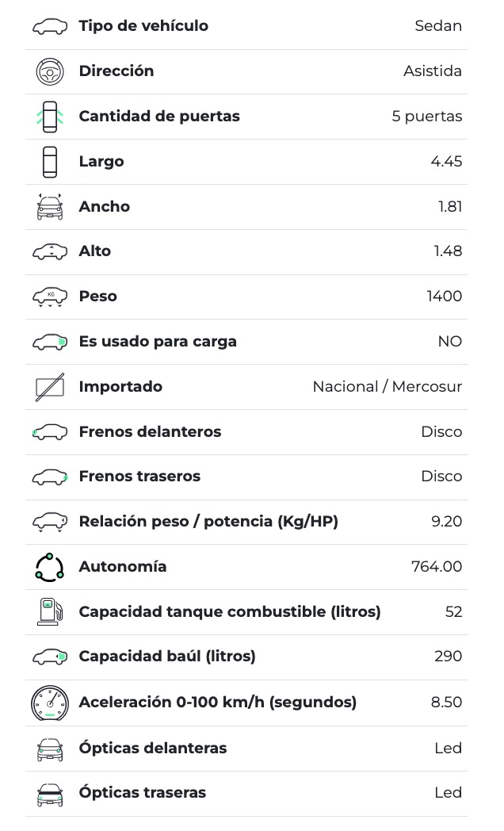The height and width of the screenshot is (831, 504).
Task: Click the Nacional / Mercosur value
Action: 387,387
